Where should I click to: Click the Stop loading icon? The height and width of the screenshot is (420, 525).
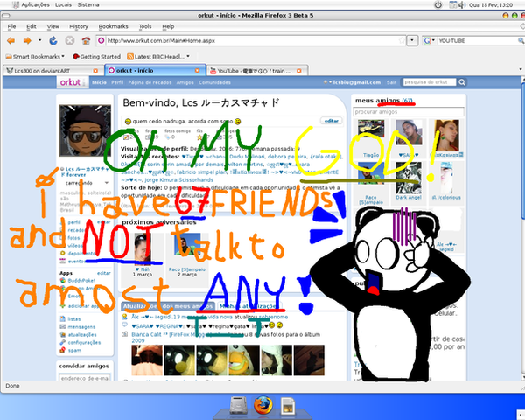70,41
